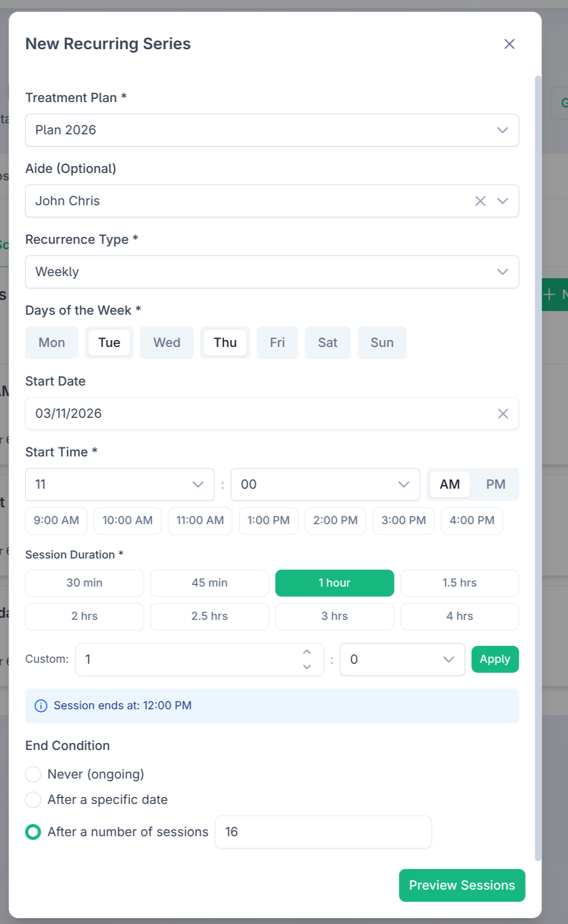Screen dimensions: 568x924
Task: Increment the custom hours stepper up arrow
Action: [x=307, y=652]
